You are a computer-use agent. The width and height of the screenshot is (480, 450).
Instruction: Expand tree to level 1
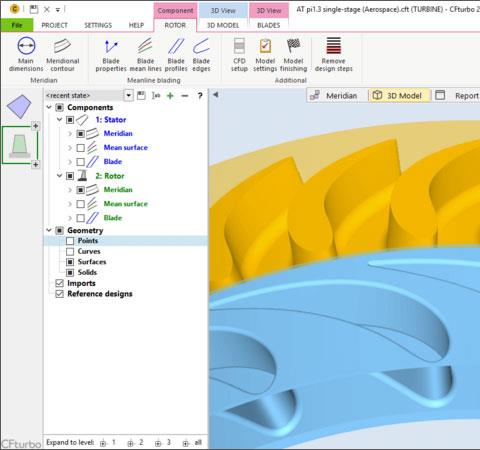pos(107,443)
